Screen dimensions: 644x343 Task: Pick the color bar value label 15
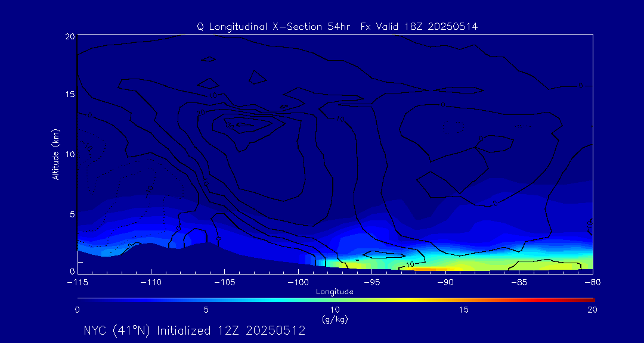[463, 310]
